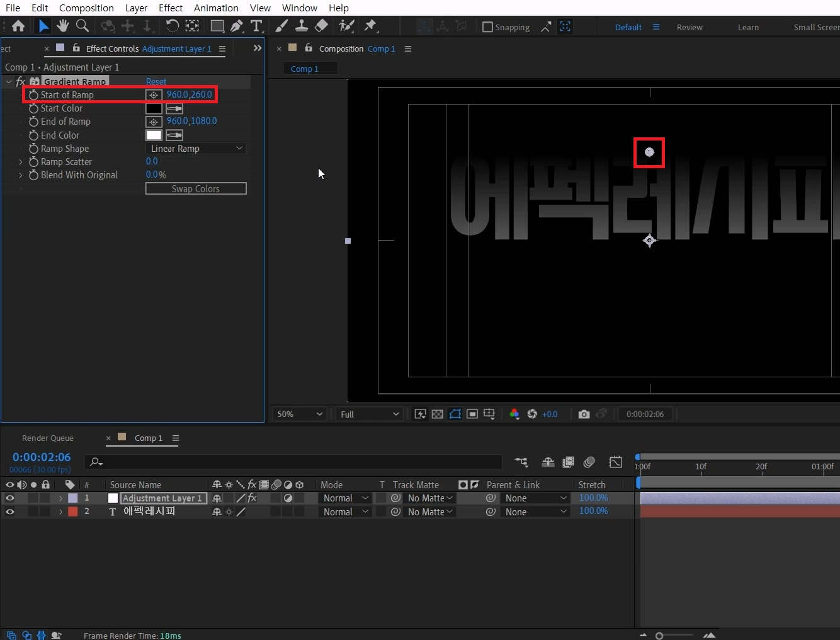The width and height of the screenshot is (840, 640).
Task: Click Graph Editor icon in timeline
Action: (x=616, y=462)
